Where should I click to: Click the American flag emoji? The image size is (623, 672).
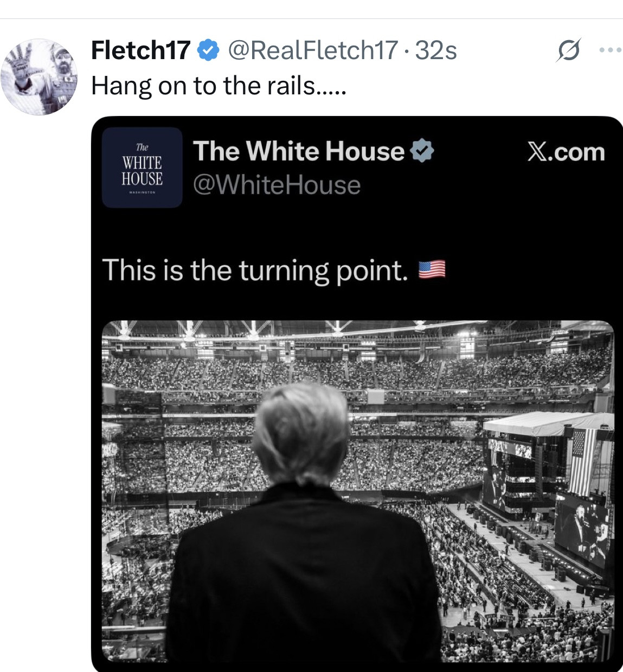click(432, 269)
